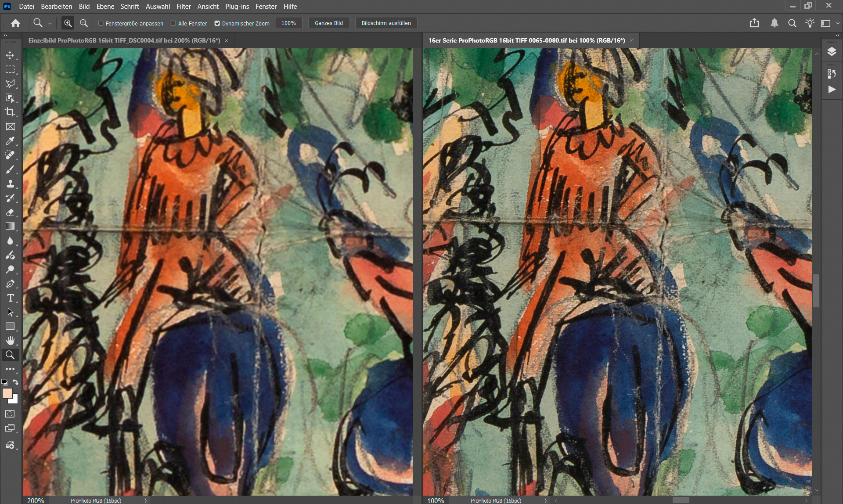Click the image-with-plus icon at toolbar bottom

[x=10, y=445]
